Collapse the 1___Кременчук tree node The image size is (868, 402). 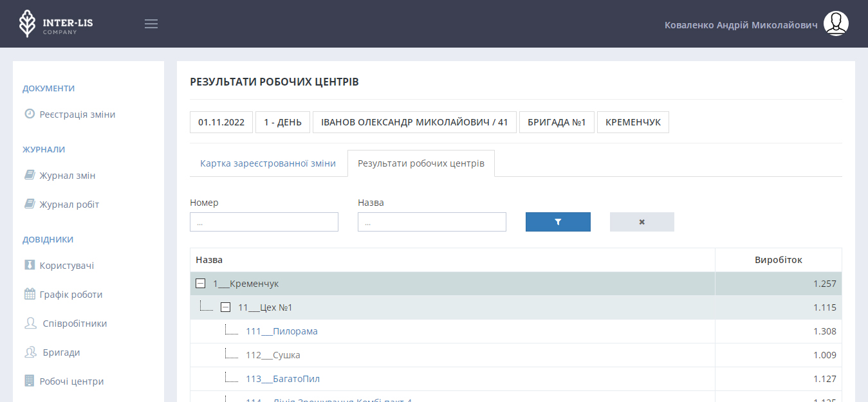point(201,284)
